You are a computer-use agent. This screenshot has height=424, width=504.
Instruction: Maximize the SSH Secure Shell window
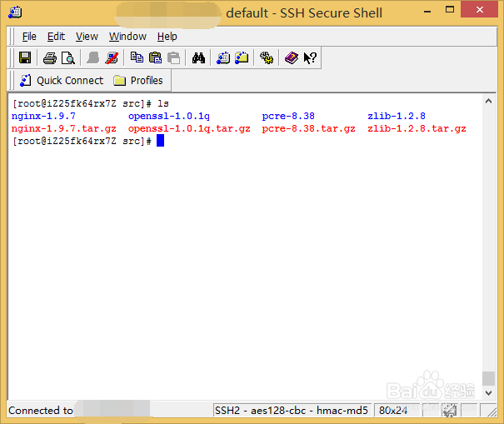450,10
